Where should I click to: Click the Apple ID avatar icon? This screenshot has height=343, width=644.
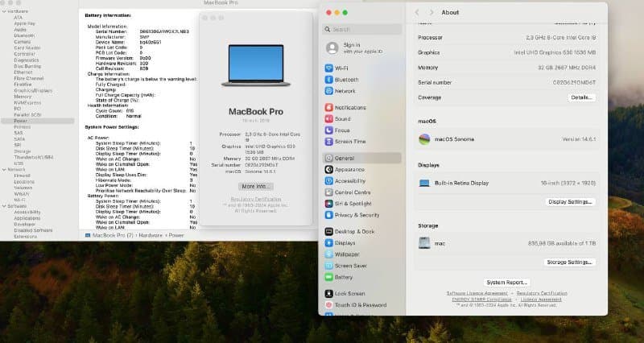click(x=332, y=48)
